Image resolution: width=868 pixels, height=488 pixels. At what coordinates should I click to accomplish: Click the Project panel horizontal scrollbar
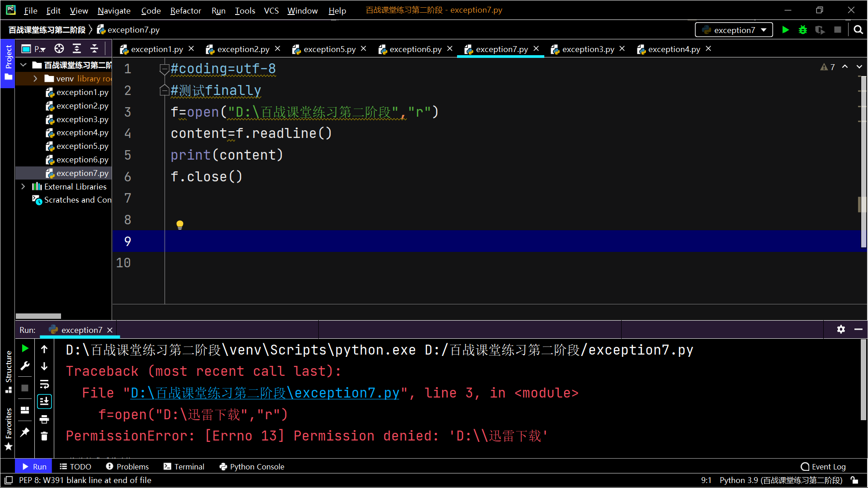pyautogui.click(x=38, y=316)
